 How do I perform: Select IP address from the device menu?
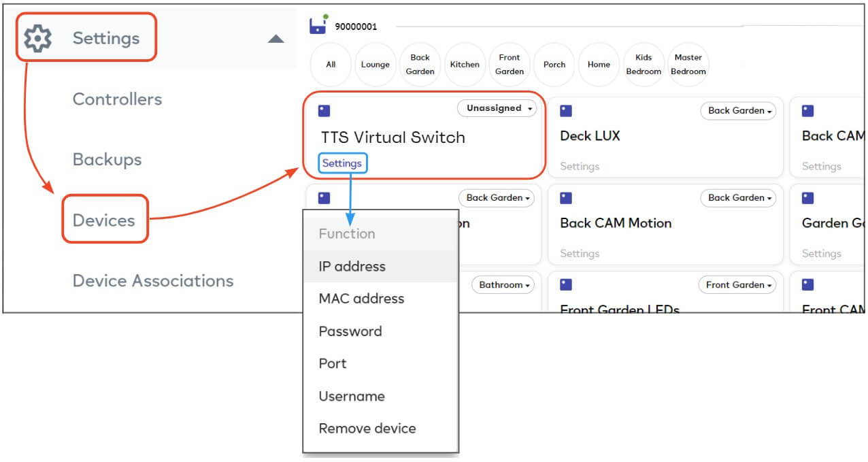click(x=351, y=266)
